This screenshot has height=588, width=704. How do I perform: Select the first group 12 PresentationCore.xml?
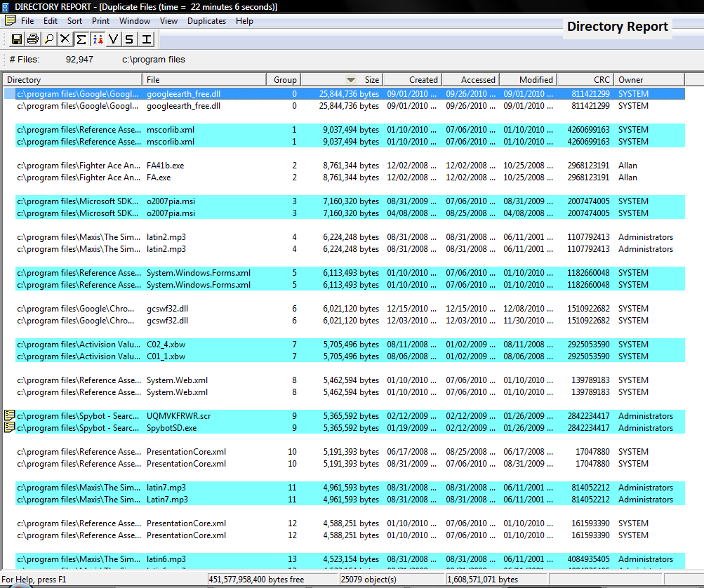click(350, 523)
